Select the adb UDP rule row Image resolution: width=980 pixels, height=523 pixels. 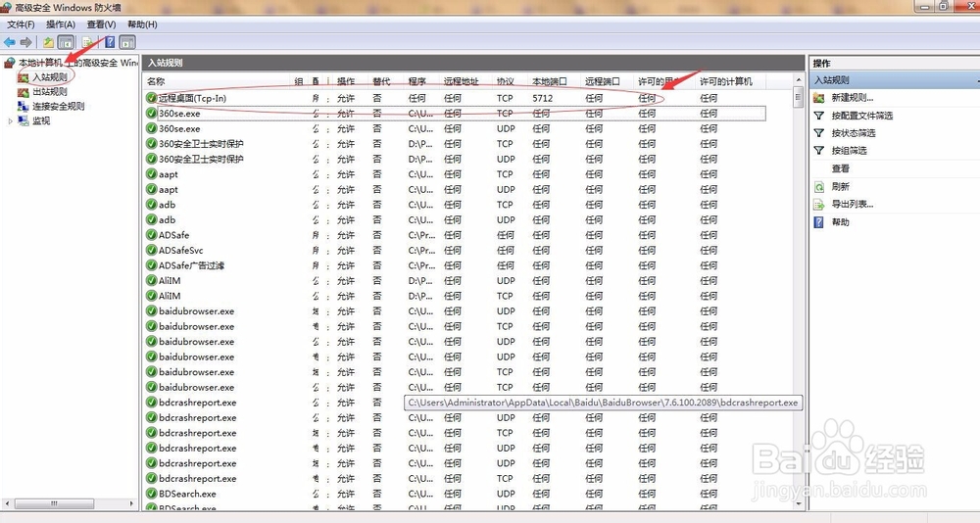[x=455, y=220]
